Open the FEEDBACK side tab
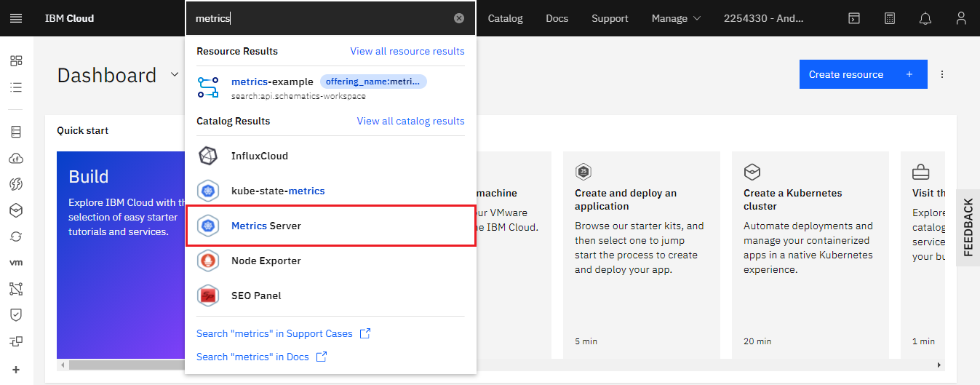The height and width of the screenshot is (385, 980). click(968, 228)
